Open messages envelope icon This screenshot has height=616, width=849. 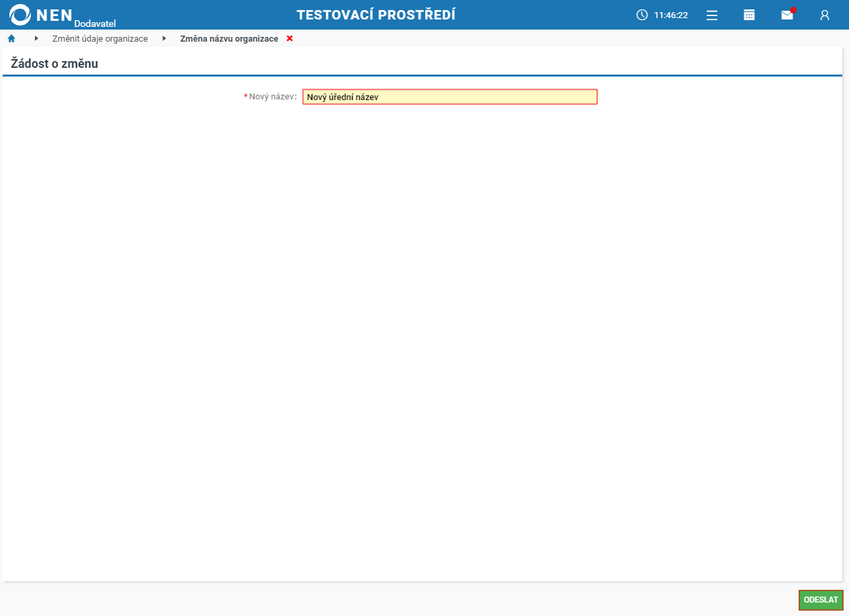787,15
